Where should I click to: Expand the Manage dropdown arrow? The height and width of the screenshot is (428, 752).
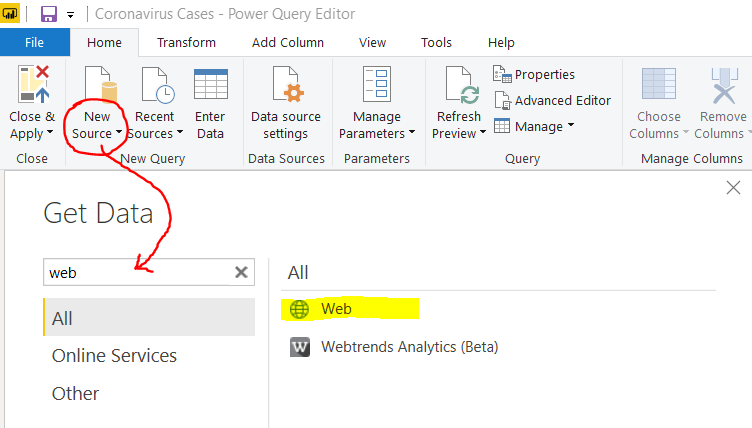click(571, 125)
